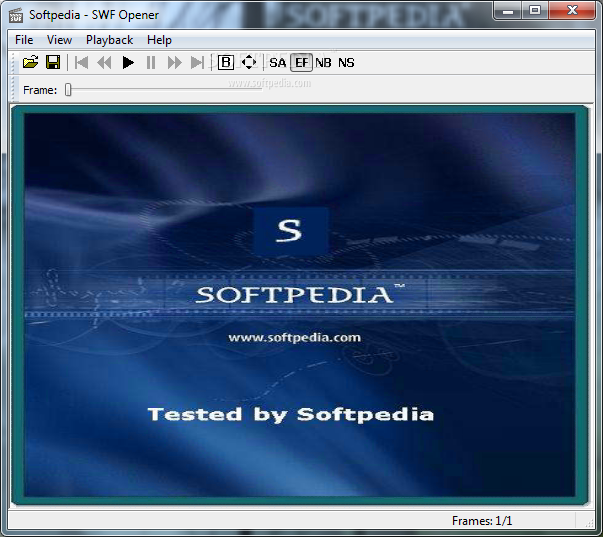The height and width of the screenshot is (537, 603).
Task: Click the Softpedia S logo in the movie
Action: pyautogui.click(x=291, y=231)
